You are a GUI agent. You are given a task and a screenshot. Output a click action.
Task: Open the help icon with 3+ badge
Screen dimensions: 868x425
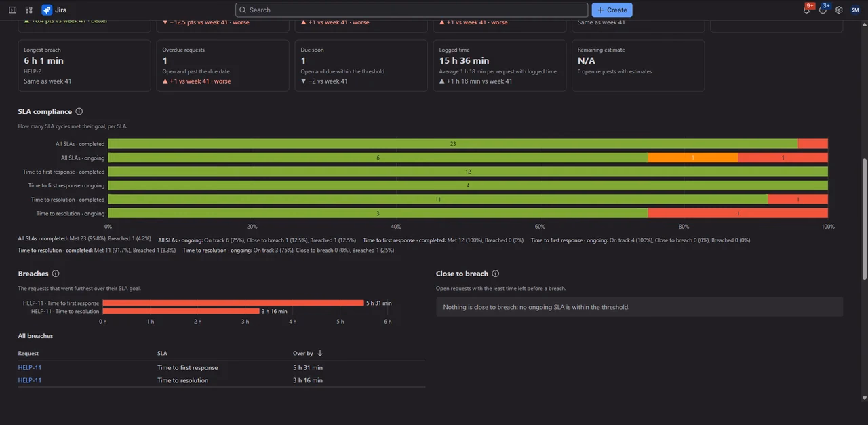(823, 10)
